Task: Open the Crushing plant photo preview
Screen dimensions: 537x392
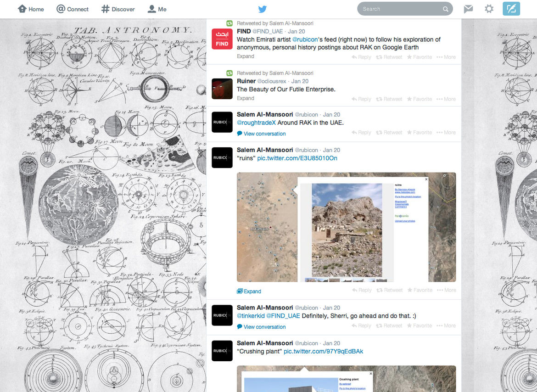Action: [346, 379]
